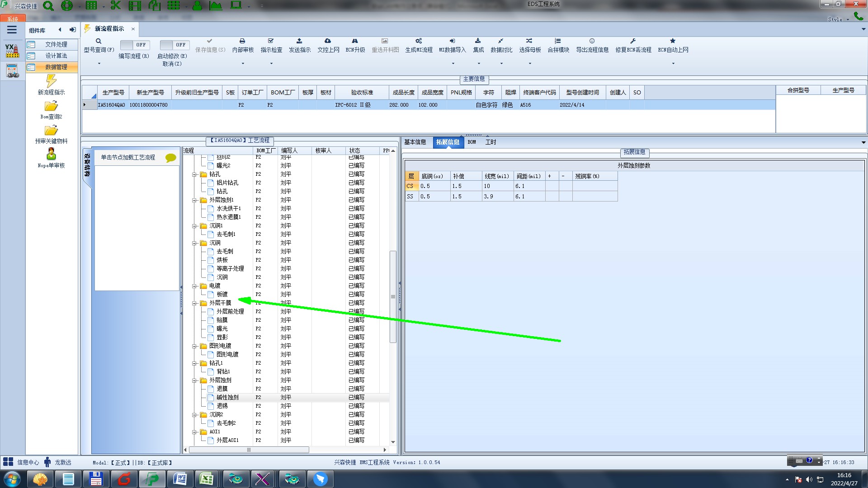This screenshot has height=488, width=868.
Task: Click the green phone icon
Action: pyautogui.click(x=858, y=16)
